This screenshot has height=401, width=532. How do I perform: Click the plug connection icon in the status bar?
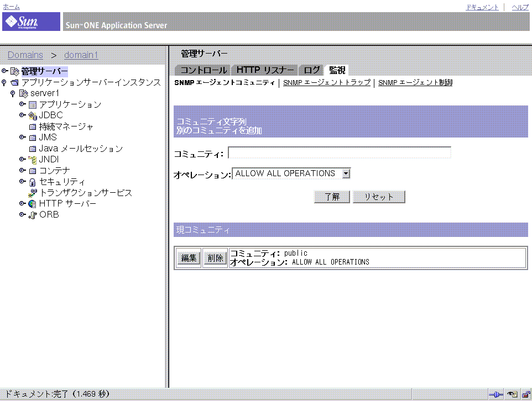point(497,394)
